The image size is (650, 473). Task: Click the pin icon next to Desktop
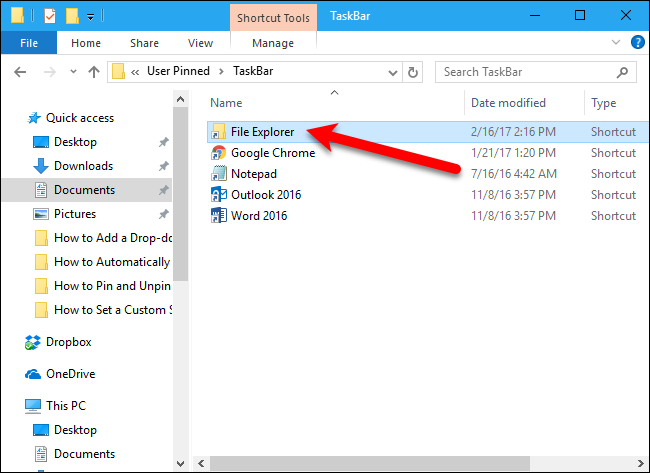click(x=163, y=142)
